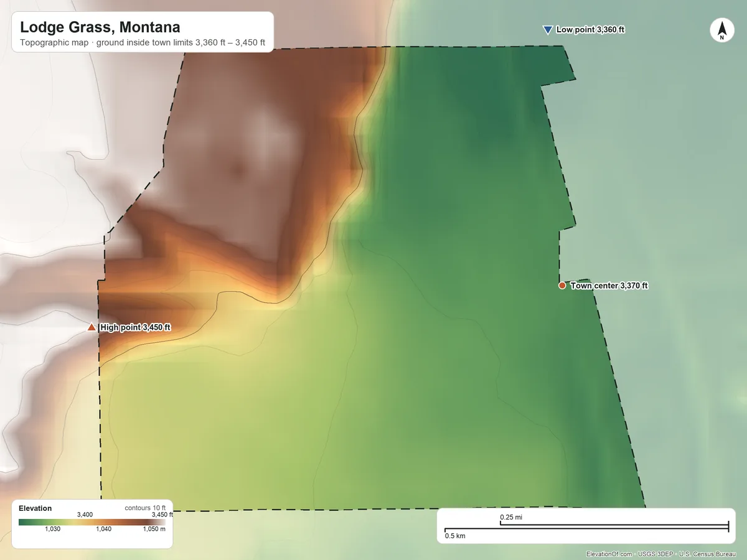Image resolution: width=747 pixels, height=560 pixels.
Task: Click the '1,030' meter legend label
Action: pos(53,529)
